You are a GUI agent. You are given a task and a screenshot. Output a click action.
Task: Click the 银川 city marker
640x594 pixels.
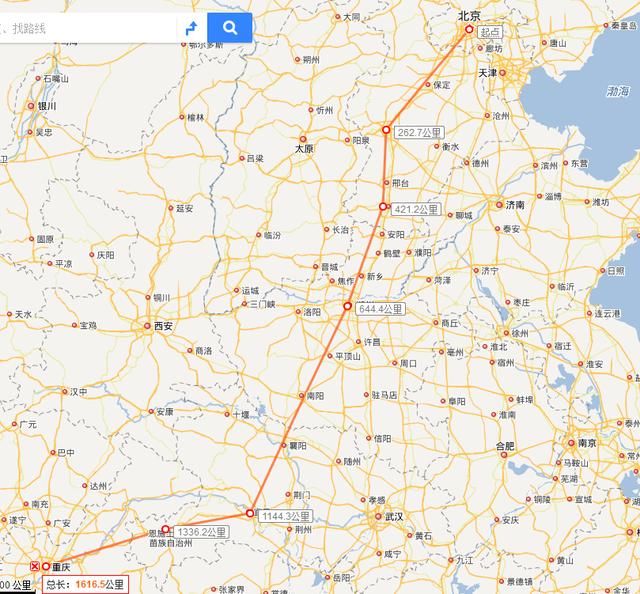pos(31,106)
